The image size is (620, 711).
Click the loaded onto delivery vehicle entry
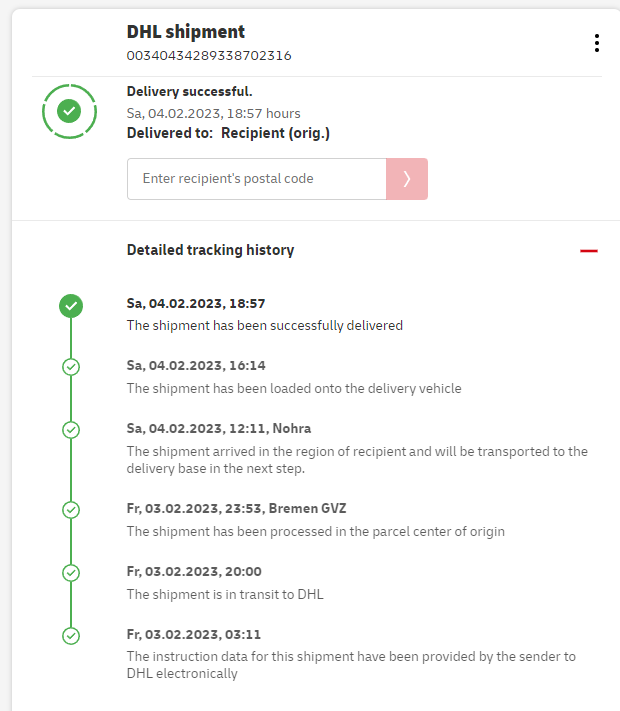(x=294, y=388)
